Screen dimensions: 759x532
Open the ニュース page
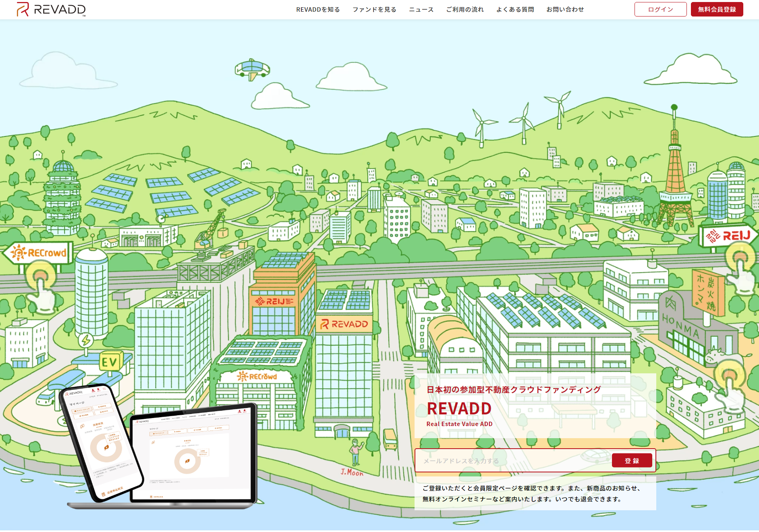(421, 10)
